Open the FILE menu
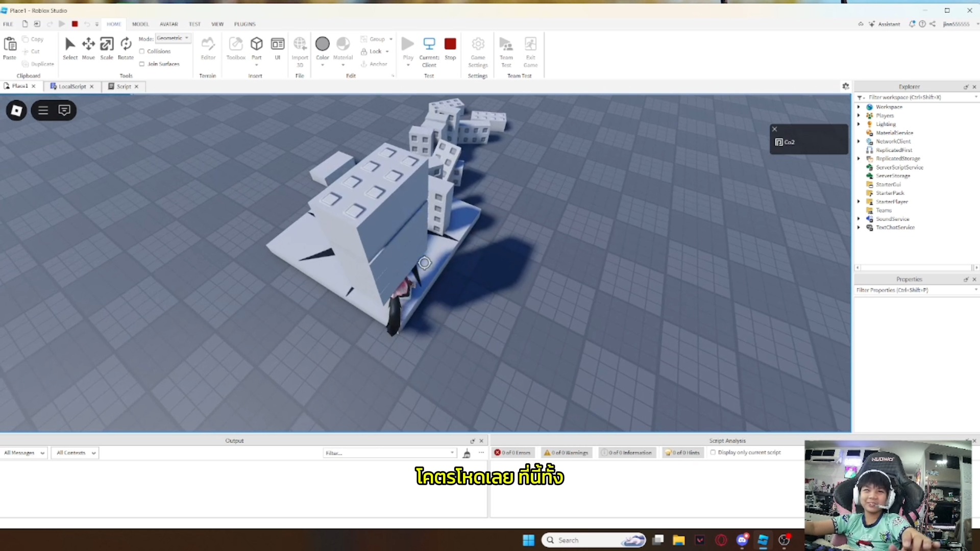The height and width of the screenshot is (551, 980). click(8, 24)
